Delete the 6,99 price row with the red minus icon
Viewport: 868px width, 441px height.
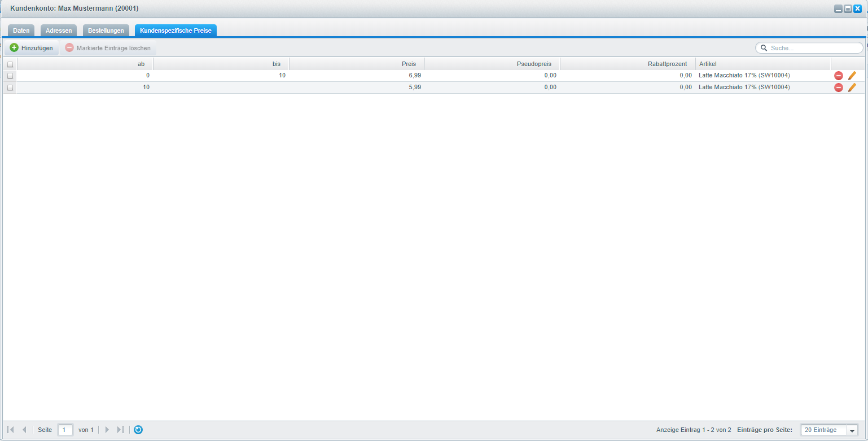click(838, 76)
